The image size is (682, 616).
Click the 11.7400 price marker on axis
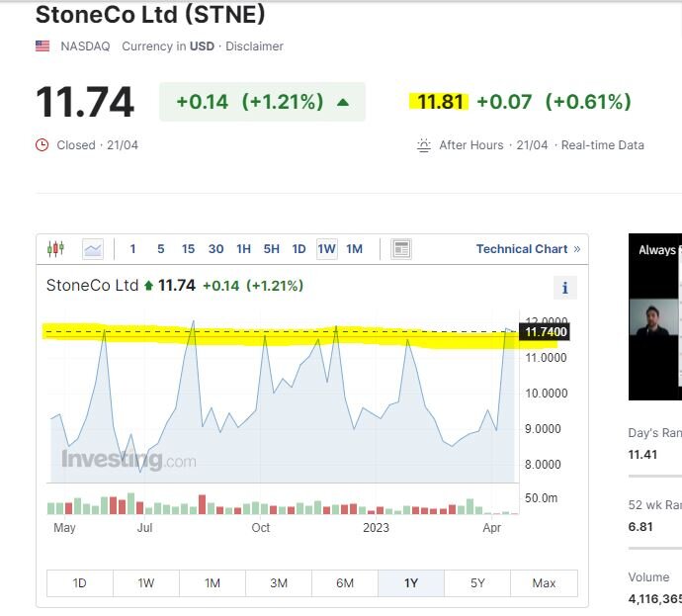546,332
